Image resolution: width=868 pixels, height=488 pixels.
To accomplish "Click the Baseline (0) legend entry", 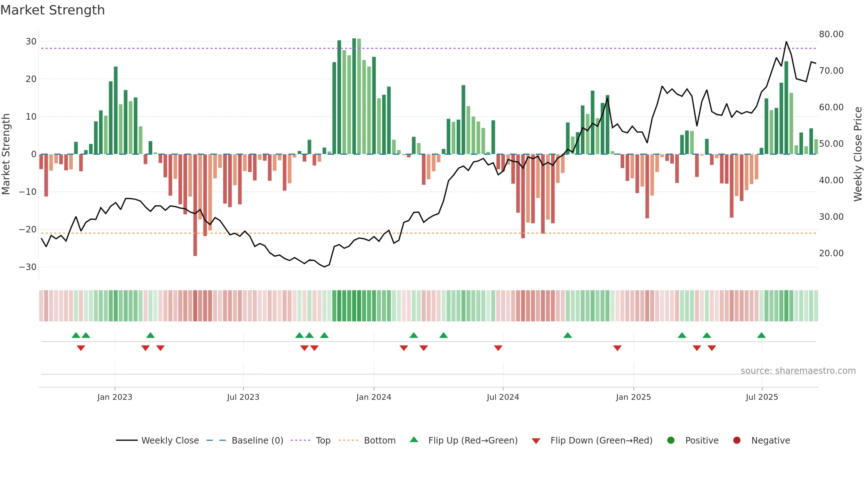I will point(244,440).
